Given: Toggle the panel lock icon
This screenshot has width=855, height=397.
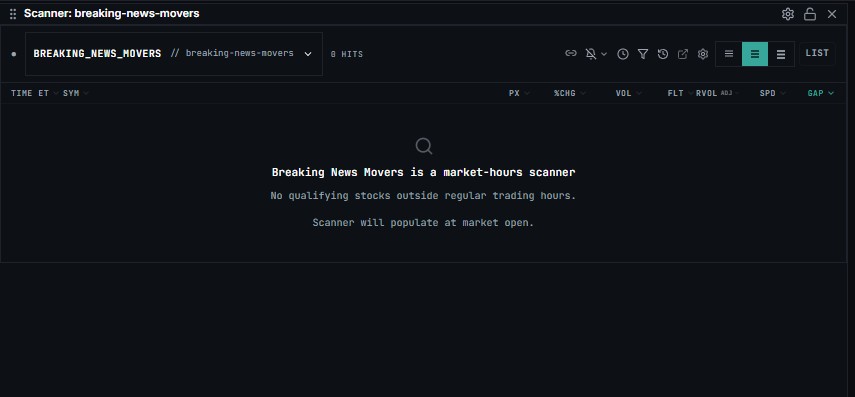Looking at the screenshot, I should click(x=810, y=14).
